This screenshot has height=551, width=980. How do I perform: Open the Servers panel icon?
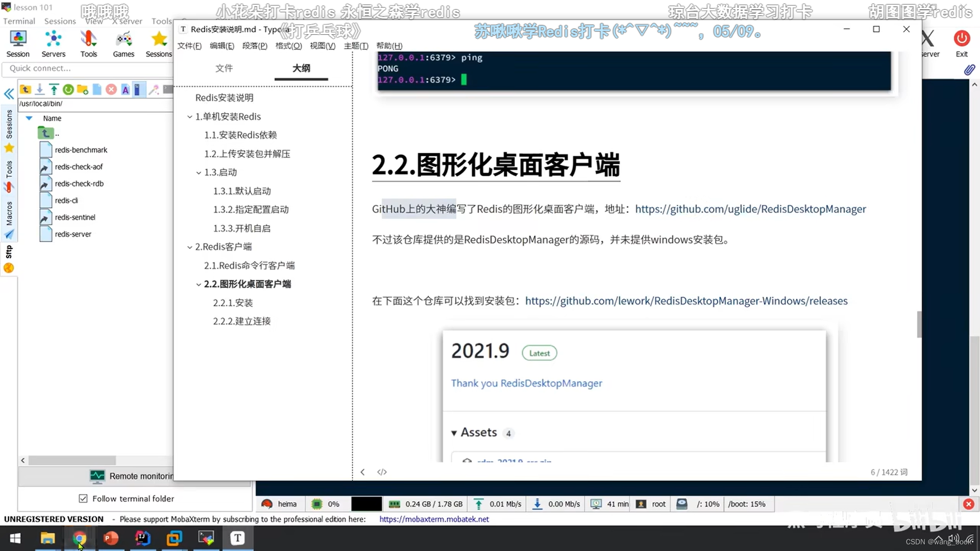[x=53, y=43]
